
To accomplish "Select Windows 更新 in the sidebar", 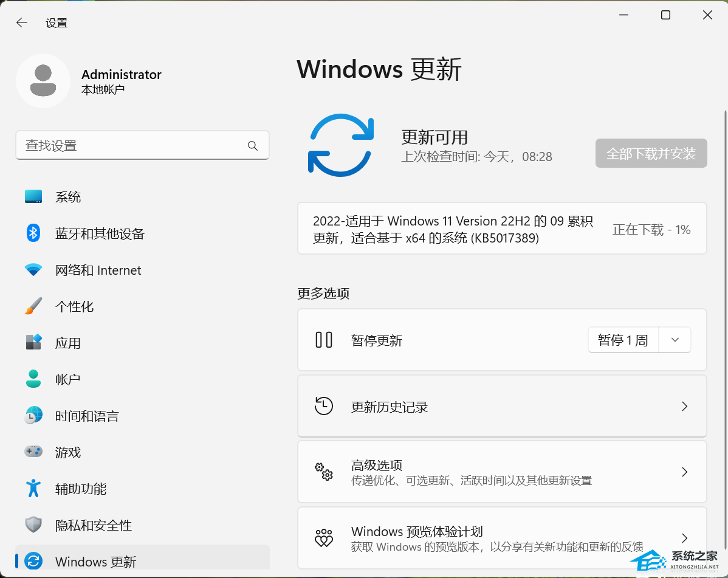I will 143,559.
